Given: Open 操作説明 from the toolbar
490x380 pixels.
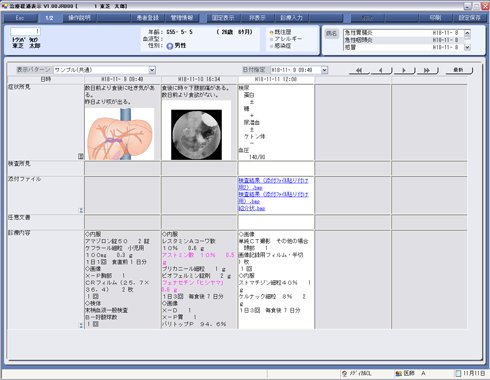Looking at the screenshot, I should (x=79, y=18).
